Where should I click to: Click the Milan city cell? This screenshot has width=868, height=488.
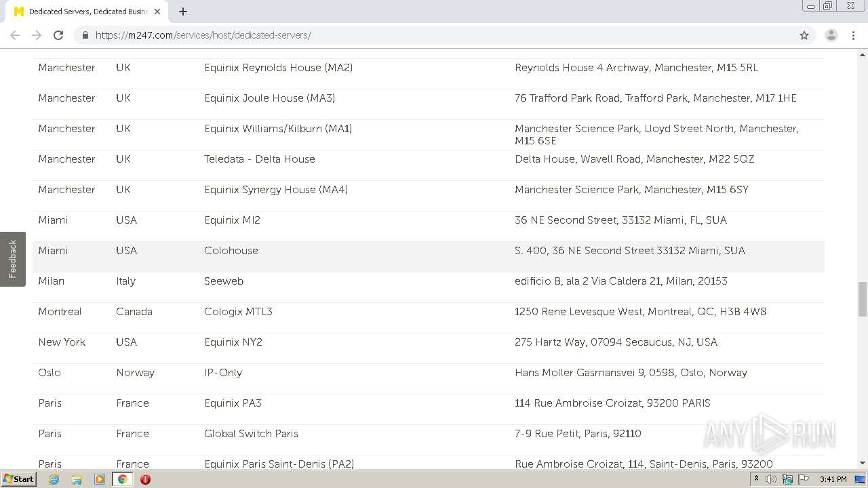(x=51, y=281)
